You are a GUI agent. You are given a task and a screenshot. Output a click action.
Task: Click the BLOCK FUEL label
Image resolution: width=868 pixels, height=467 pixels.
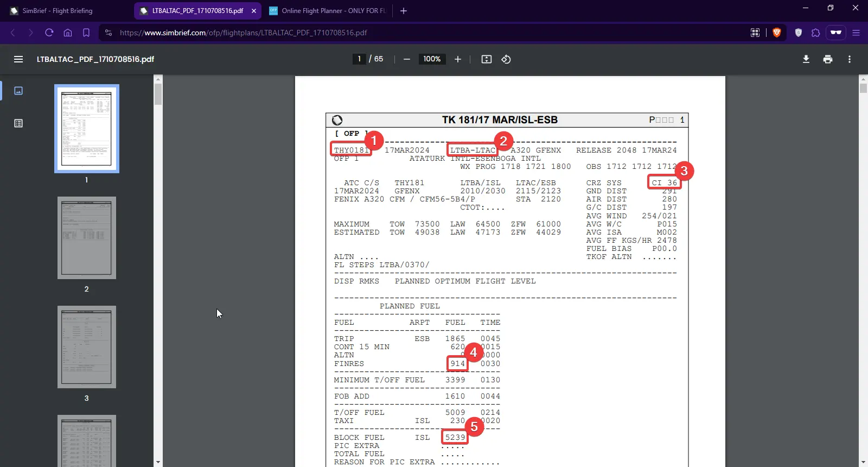pos(359,438)
